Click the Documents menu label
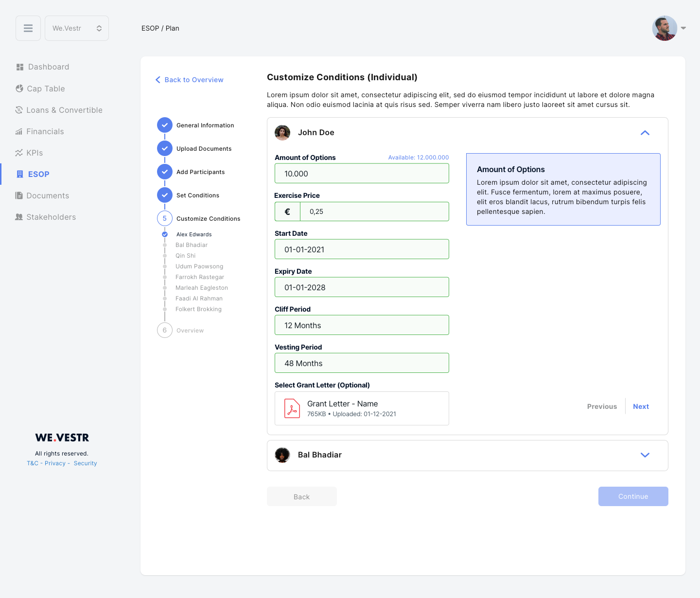700x598 pixels. [48, 195]
